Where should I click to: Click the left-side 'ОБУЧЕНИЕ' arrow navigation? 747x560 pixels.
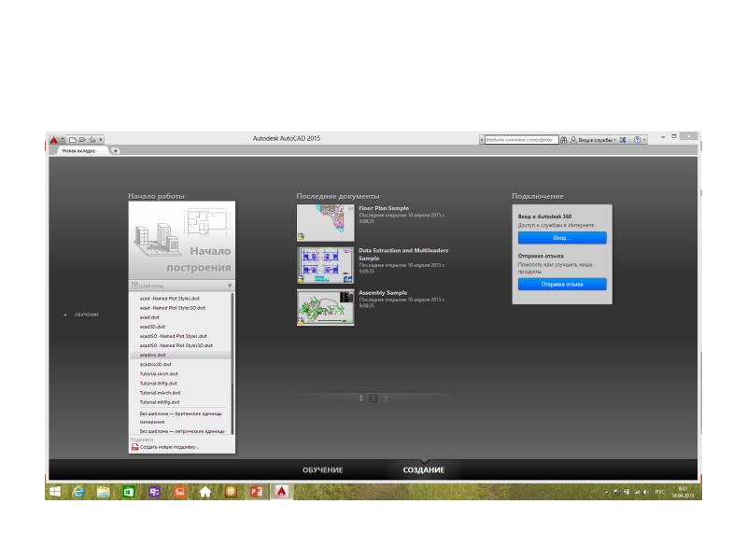[x=81, y=315]
